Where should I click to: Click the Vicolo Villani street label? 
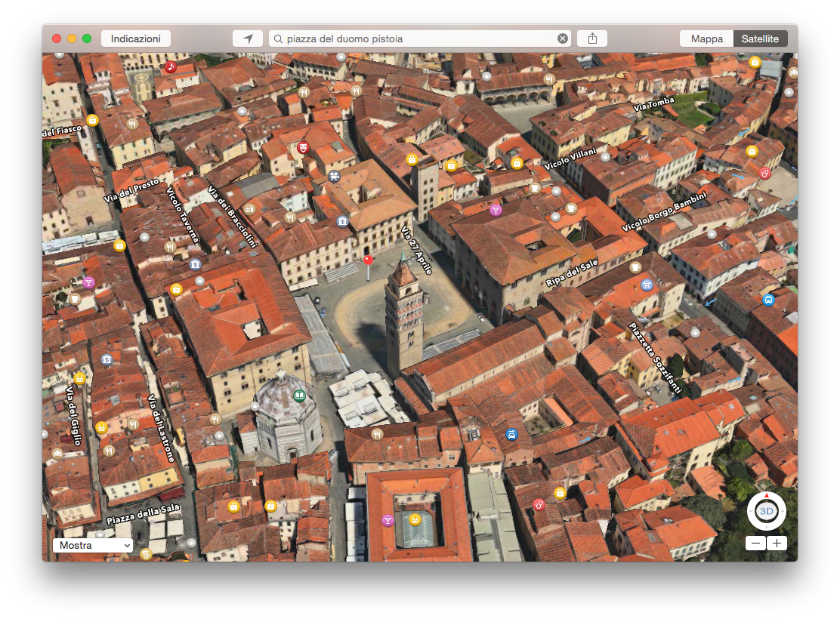[x=570, y=159]
